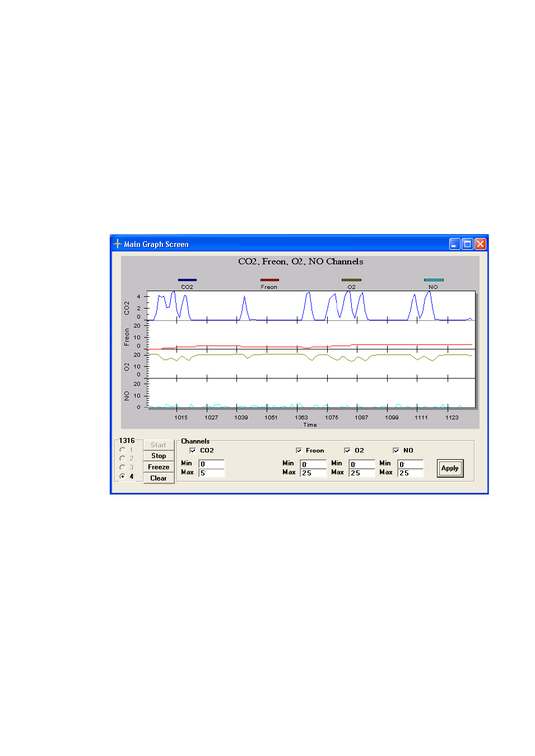Click the 1039 time axis tick label

241,418
